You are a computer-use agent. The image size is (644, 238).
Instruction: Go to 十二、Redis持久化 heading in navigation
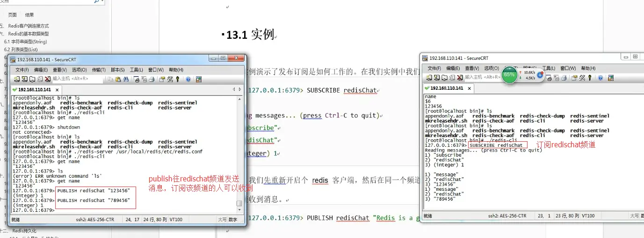(x=19, y=231)
